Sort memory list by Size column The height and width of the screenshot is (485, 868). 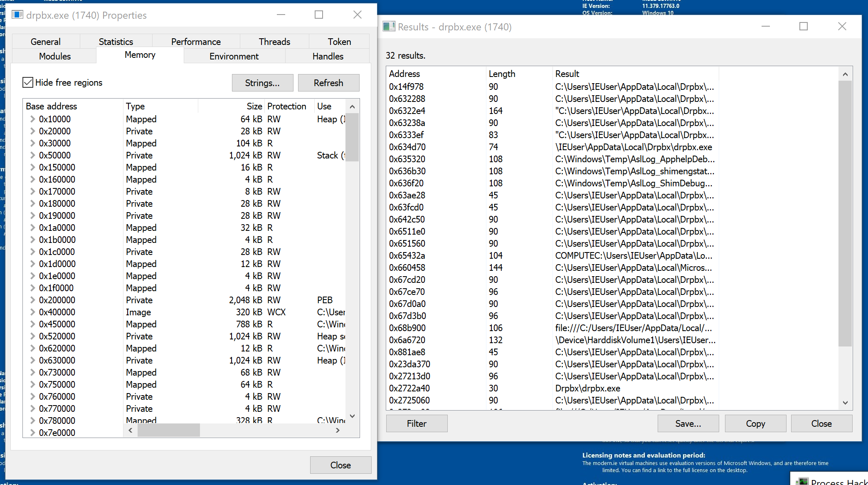pyautogui.click(x=231, y=106)
